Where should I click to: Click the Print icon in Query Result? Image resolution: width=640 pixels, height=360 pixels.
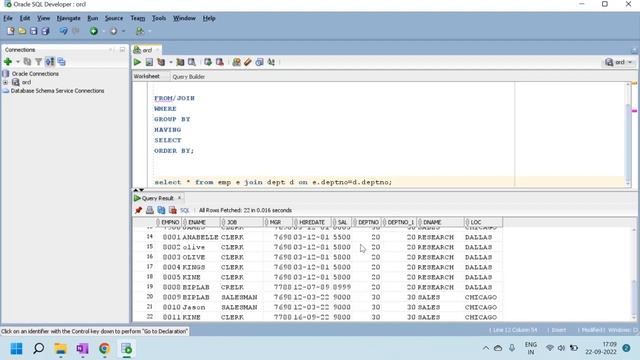[x=150, y=210]
